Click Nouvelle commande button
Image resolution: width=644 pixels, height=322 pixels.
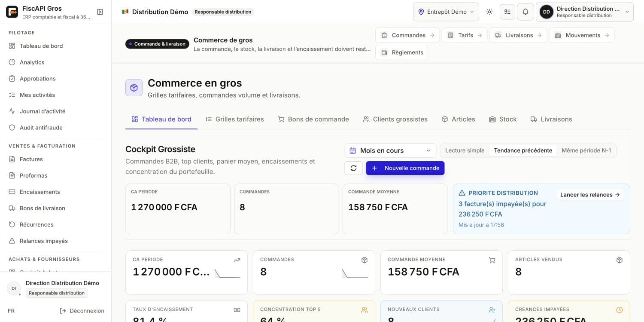coord(405,168)
